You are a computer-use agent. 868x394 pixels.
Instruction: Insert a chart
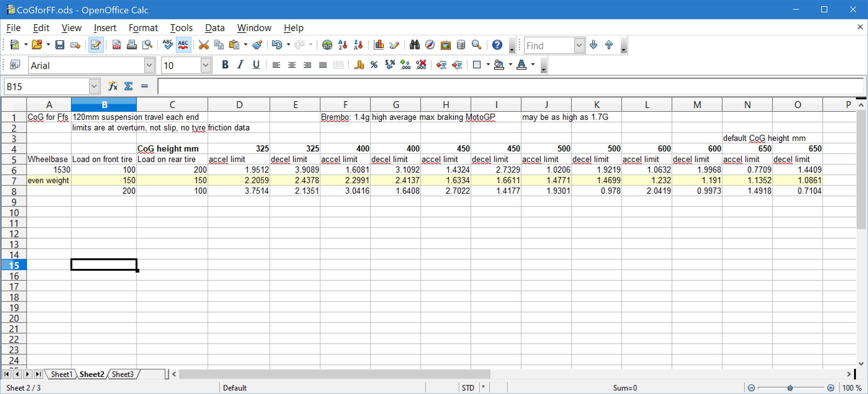click(x=379, y=45)
